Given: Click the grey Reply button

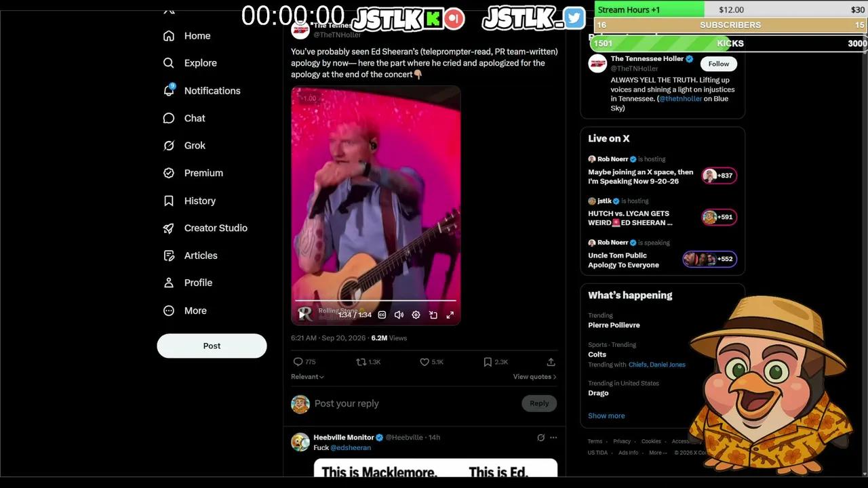Looking at the screenshot, I should (539, 403).
